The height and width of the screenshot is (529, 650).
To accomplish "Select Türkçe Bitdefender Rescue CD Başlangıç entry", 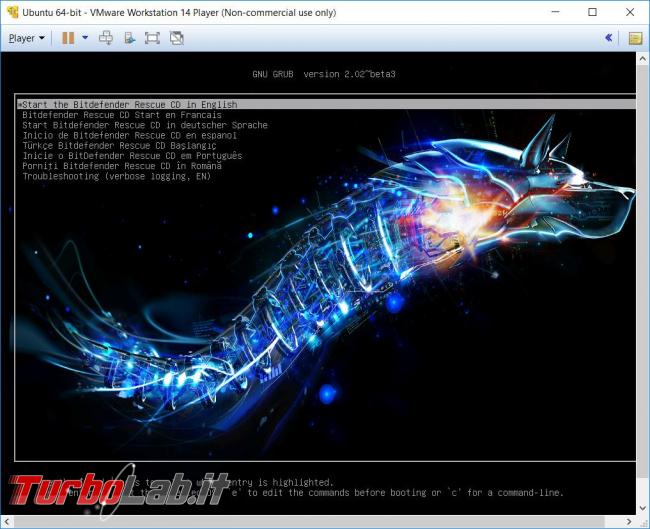I will pos(119,146).
